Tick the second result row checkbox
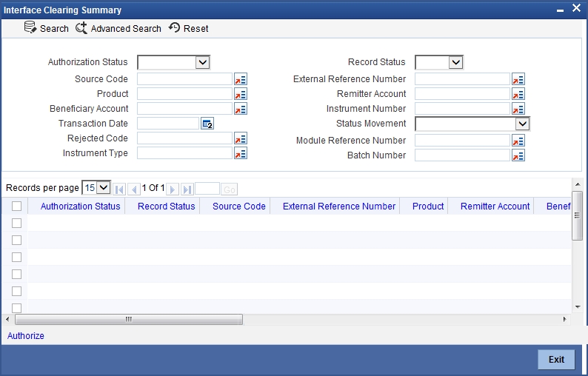 16,240
